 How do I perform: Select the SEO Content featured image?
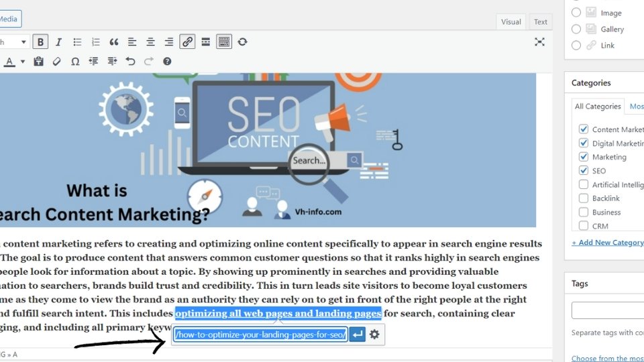coord(268,150)
